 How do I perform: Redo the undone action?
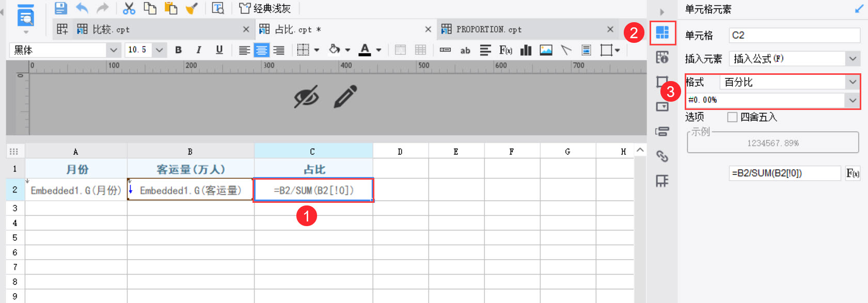click(103, 8)
